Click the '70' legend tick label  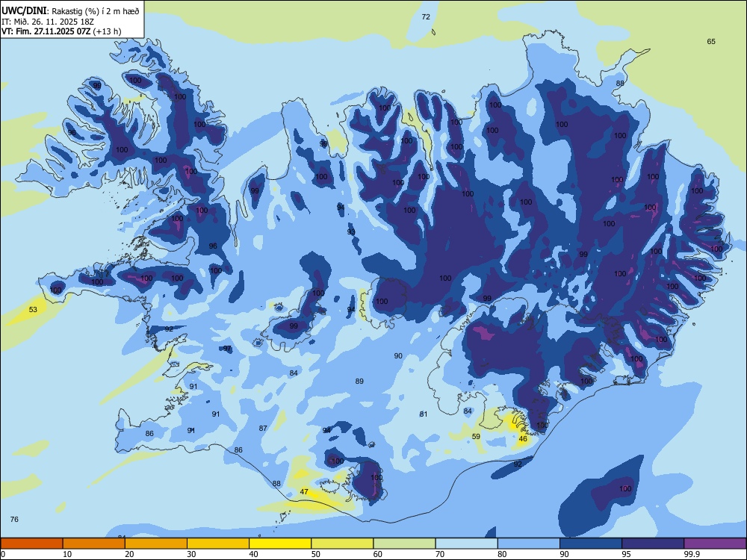tap(440, 554)
